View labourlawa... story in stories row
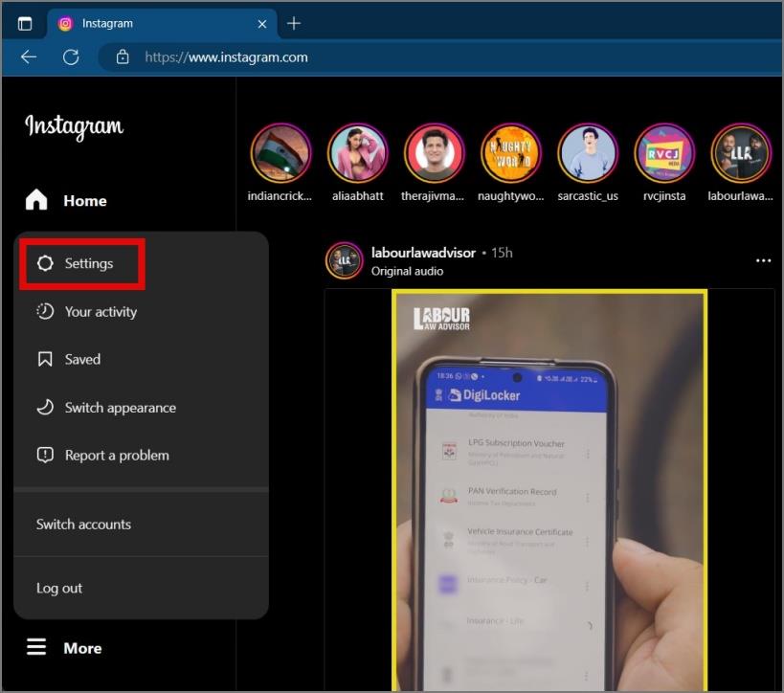 [741, 153]
